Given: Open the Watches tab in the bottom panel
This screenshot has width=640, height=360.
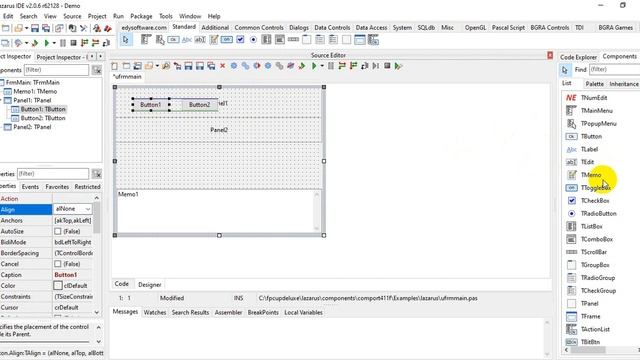Looking at the screenshot, I should [155, 312].
